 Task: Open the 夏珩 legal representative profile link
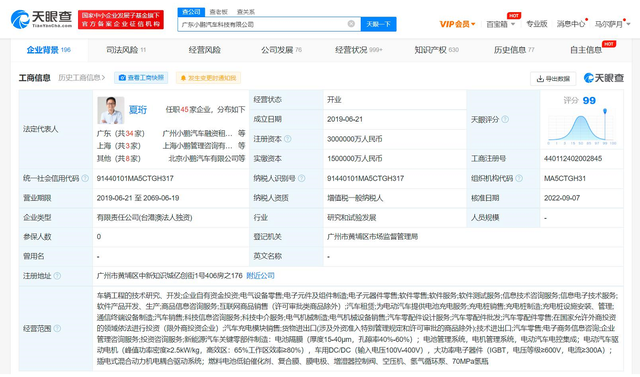pos(138,110)
